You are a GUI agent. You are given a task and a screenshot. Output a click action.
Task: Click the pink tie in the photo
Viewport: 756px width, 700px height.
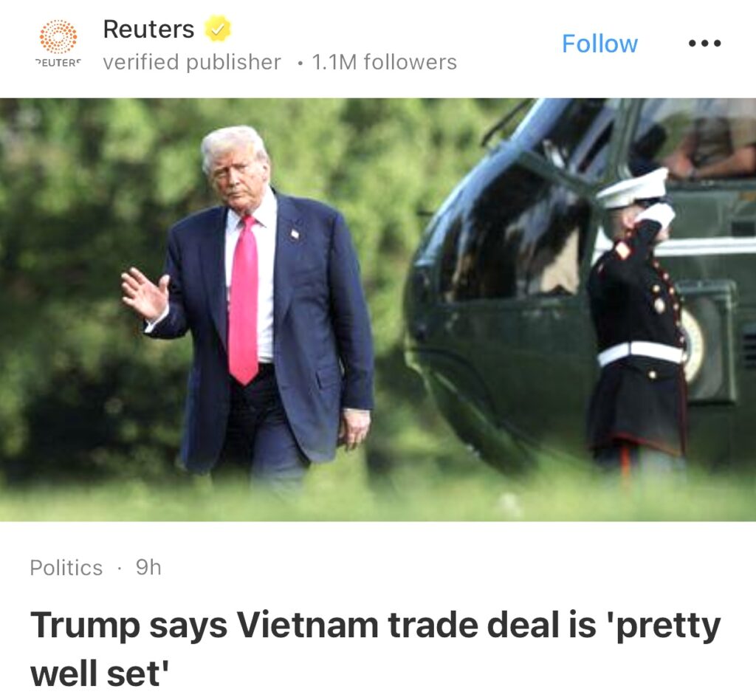[x=244, y=299]
